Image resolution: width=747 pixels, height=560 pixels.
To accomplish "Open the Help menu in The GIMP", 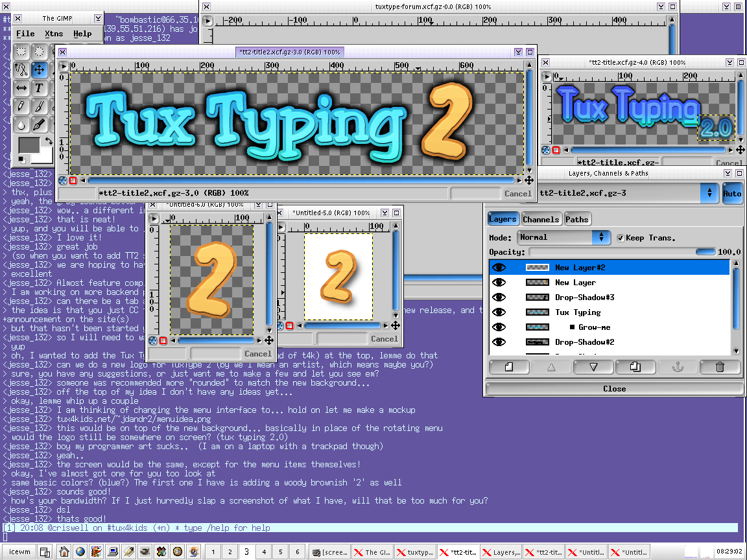I will tap(82, 34).
